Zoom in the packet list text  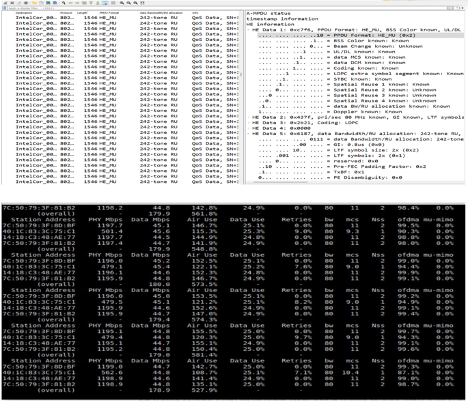coord(122,3)
